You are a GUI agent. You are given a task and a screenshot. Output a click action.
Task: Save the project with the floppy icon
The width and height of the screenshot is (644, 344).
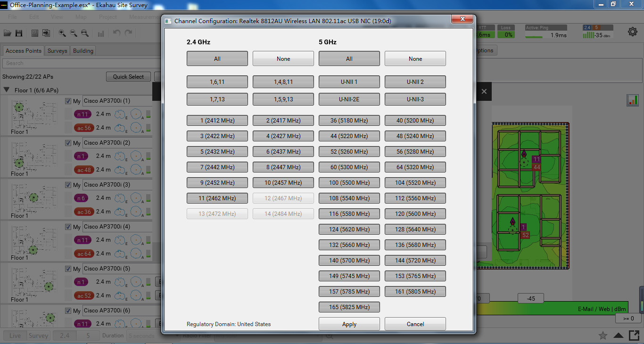[19, 33]
